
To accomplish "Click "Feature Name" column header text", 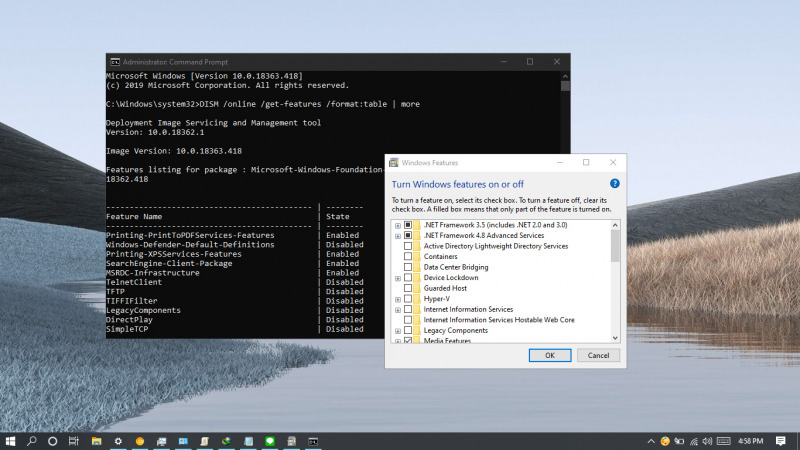I will pyautogui.click(x=134, y=217).
